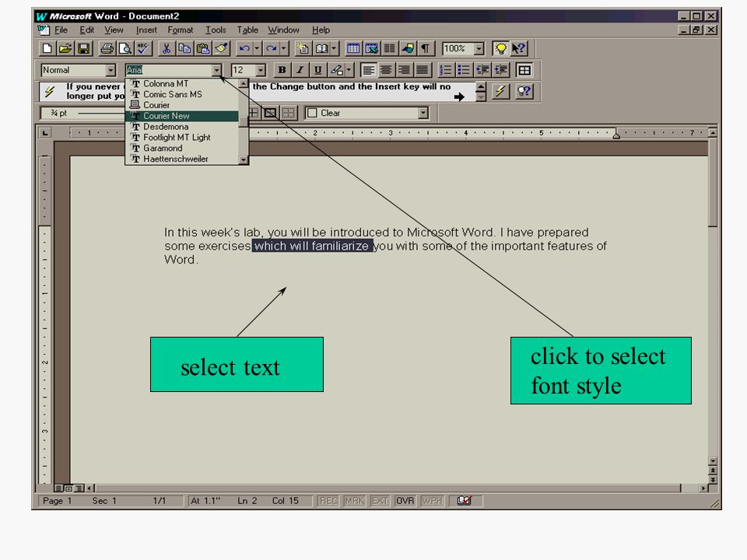Click the Print icon
This screenshot has height=560, width=747.
[107, 48]
